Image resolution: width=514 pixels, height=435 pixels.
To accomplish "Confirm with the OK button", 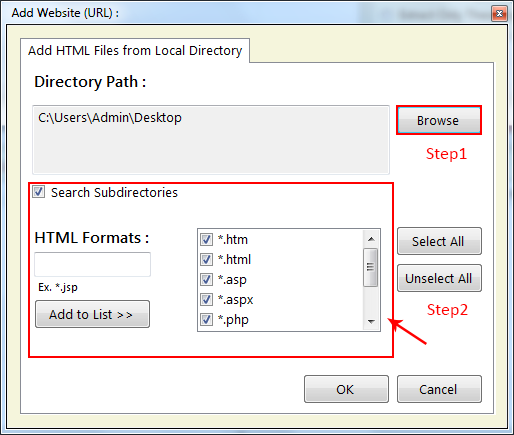I will click(x=346, y=389).
